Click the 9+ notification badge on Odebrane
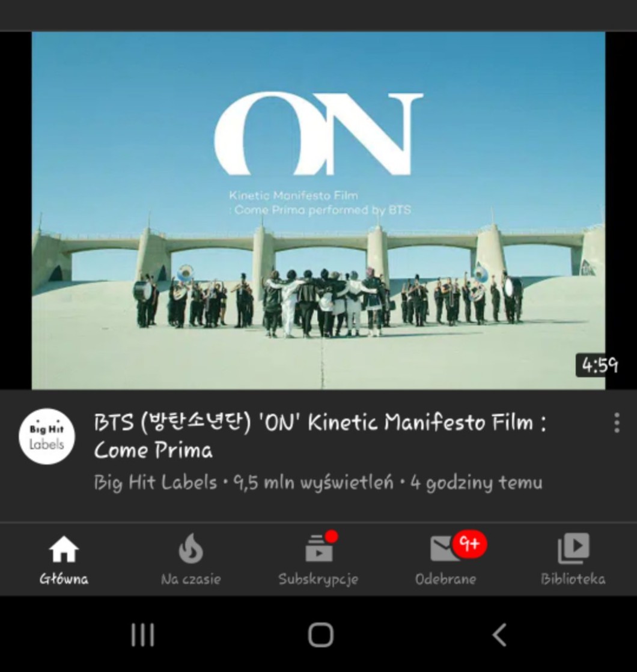The width and height of the screenshot is (637, 672). pos(470,544)
